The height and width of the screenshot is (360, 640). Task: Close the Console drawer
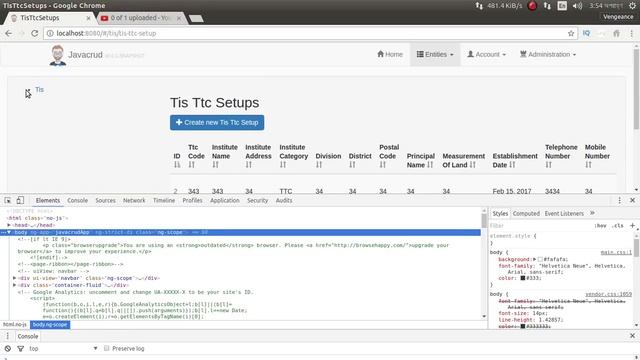click(x=632, y=336)
